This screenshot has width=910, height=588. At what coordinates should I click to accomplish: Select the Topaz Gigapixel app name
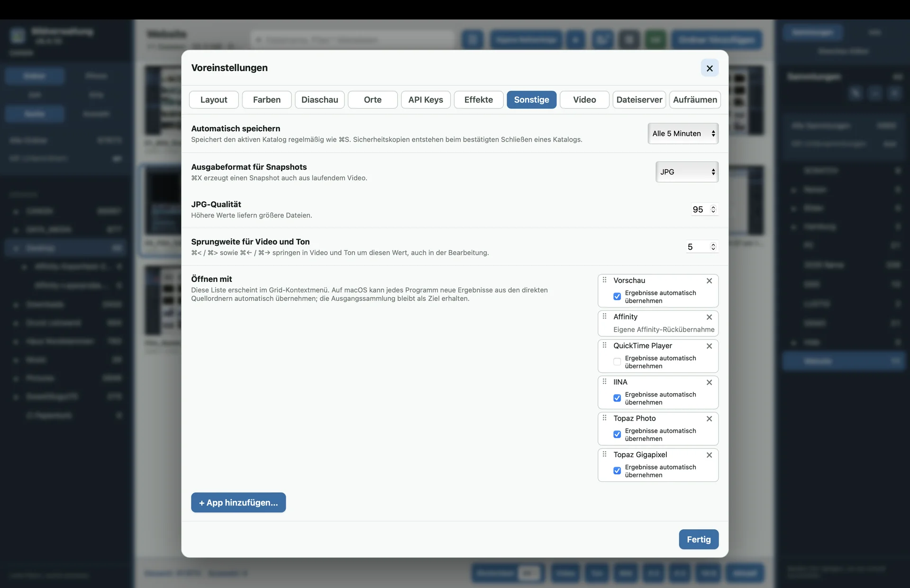(640, 454)
